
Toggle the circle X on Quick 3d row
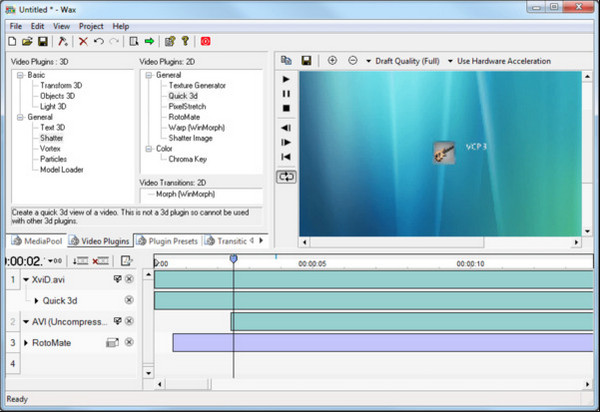pos(129,300)
